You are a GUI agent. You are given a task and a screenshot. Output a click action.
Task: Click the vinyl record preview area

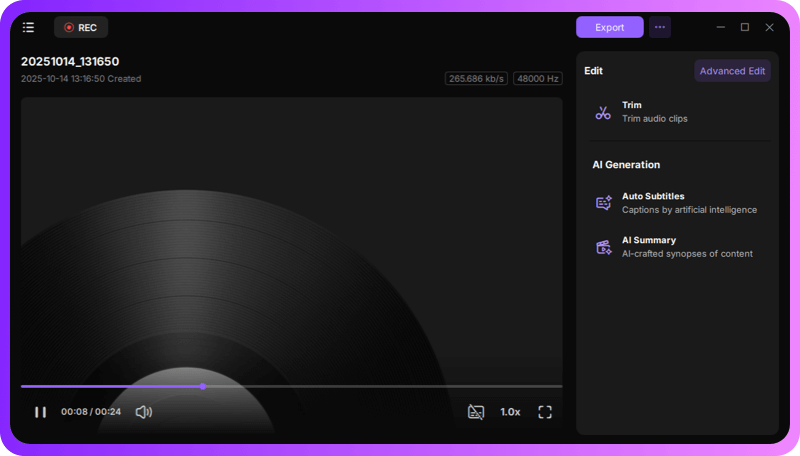[x=291, y=240]
